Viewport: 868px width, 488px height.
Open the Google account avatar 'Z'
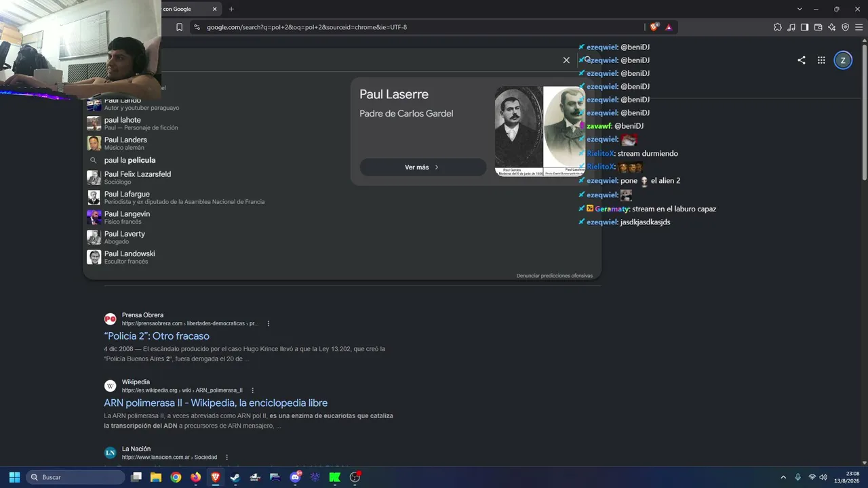click(x=843, y=60)
